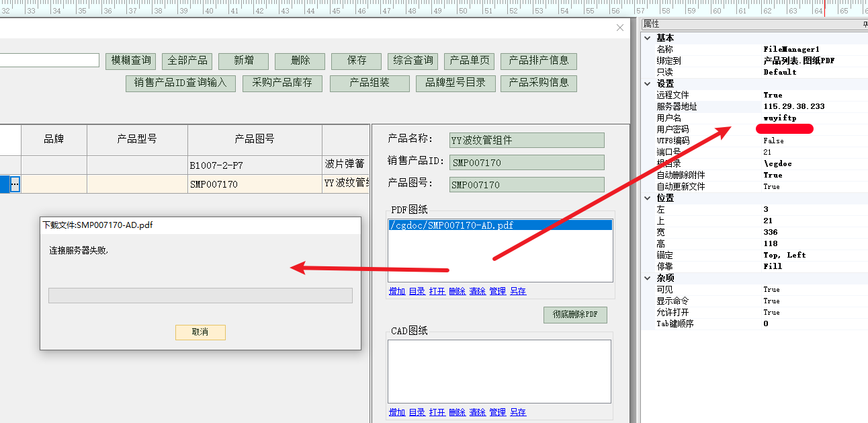Collapse the 杂项 property group
868x423 pixels.
(648, 278)
